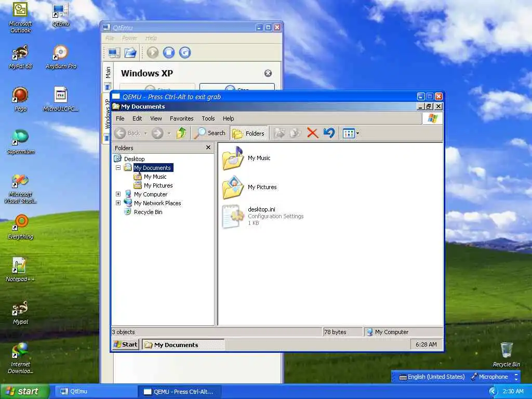
Task: Click the Copy To folder toolbar icon
Action: 296,133
